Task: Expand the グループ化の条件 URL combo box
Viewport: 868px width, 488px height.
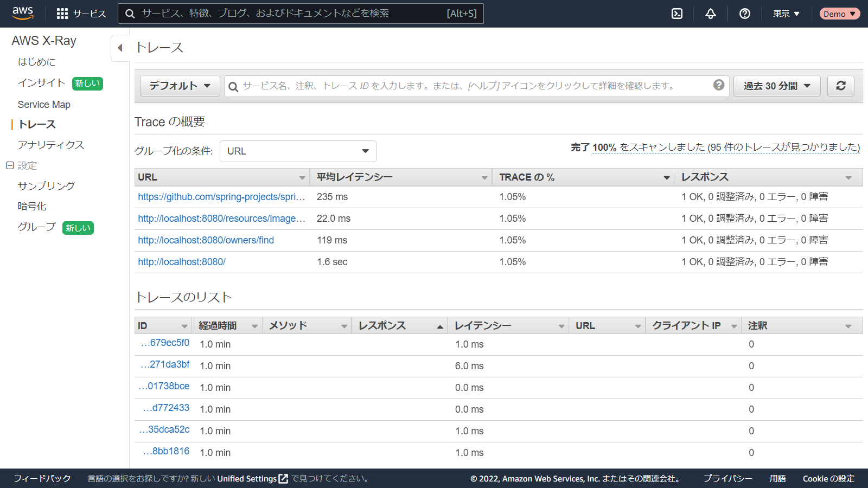Action: point(298,151)
